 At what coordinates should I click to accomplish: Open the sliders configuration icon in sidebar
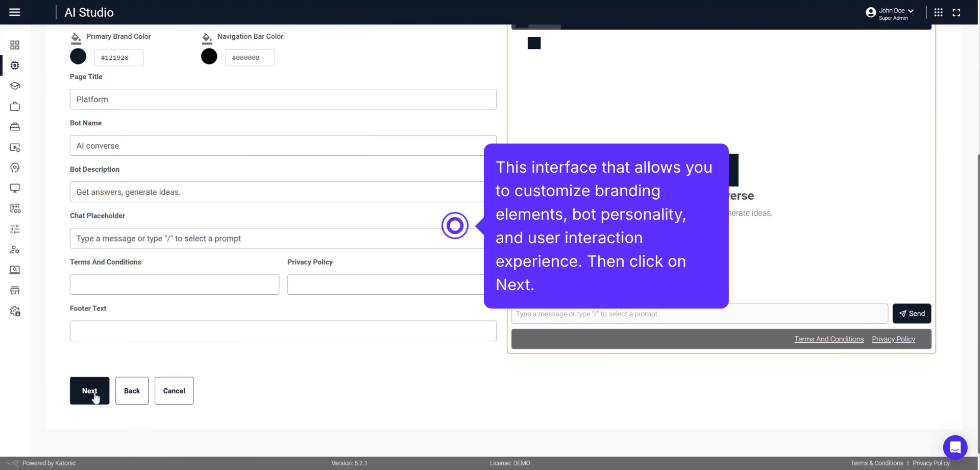(x=15, y=229)
